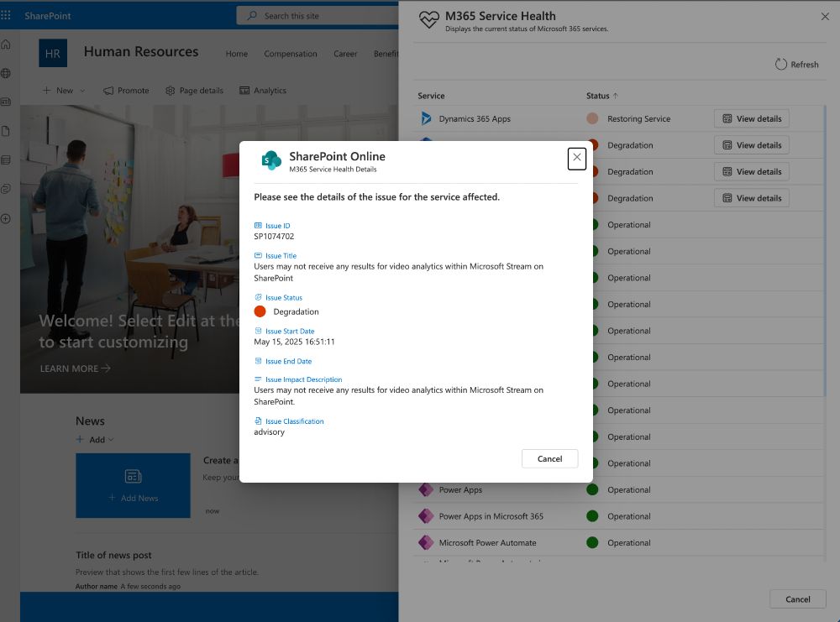
Task: Click the LEARN MORE link on banner
Action: (75, 368)
